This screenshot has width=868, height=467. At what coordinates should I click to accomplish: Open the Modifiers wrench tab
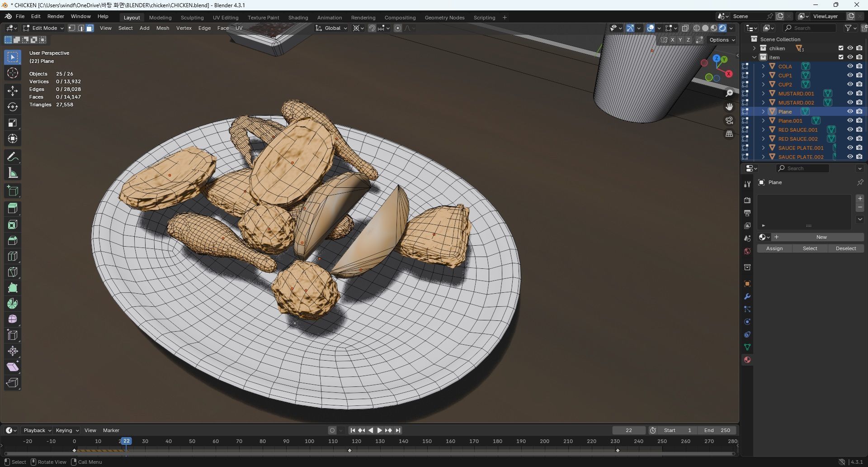(x=747, y=296)
